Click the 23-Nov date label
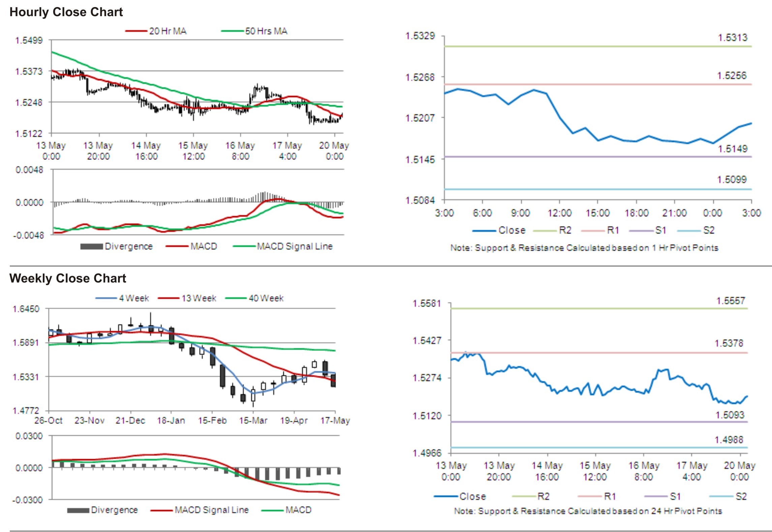The image size is (772, 532). point(89,421)
